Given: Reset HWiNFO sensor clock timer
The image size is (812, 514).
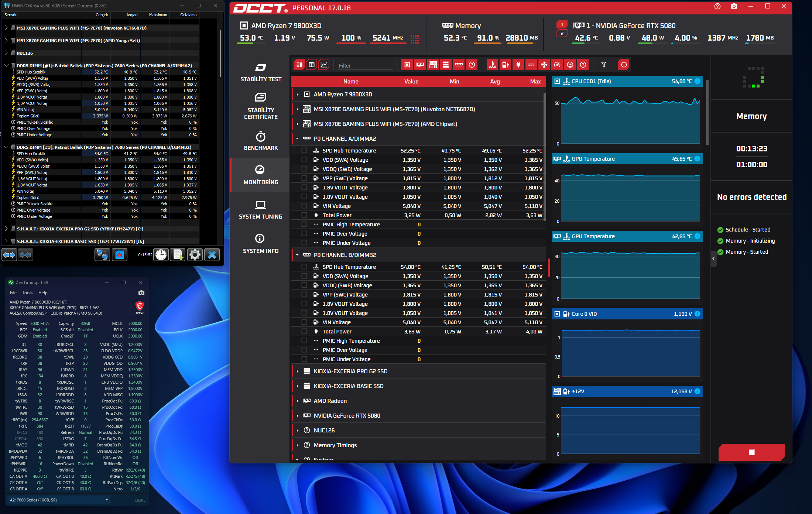Looking at the screenshot, I should click(x=161, y=254).
